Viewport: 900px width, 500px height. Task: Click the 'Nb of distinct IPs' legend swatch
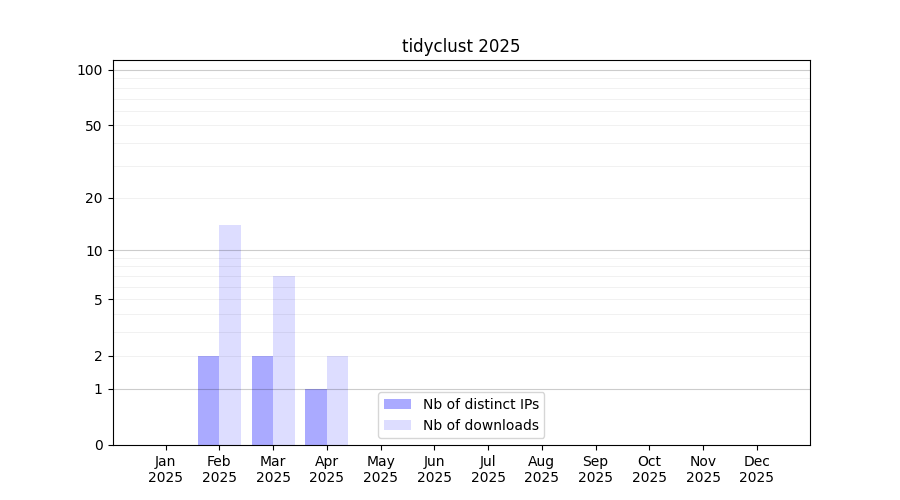pos(397,404)
